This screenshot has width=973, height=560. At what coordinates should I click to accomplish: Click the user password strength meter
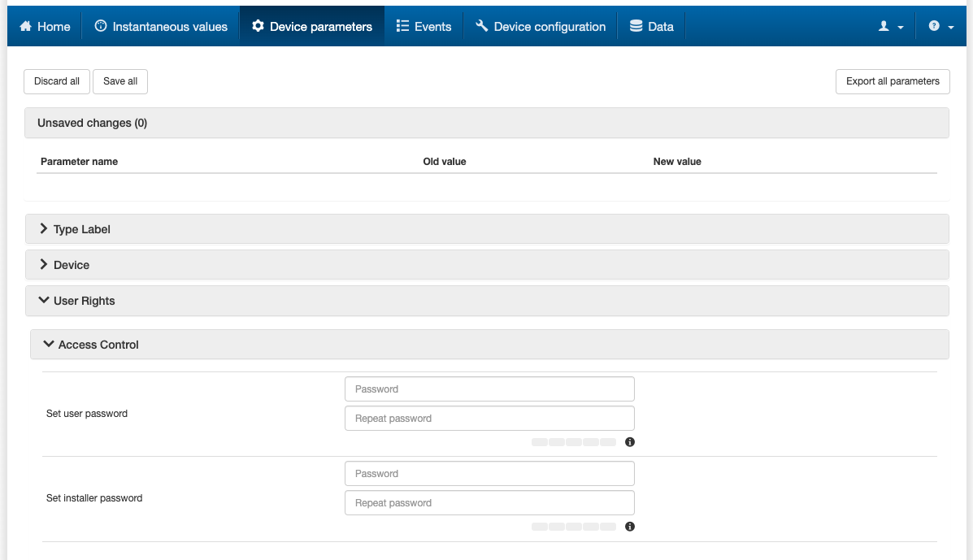[574, 442]
